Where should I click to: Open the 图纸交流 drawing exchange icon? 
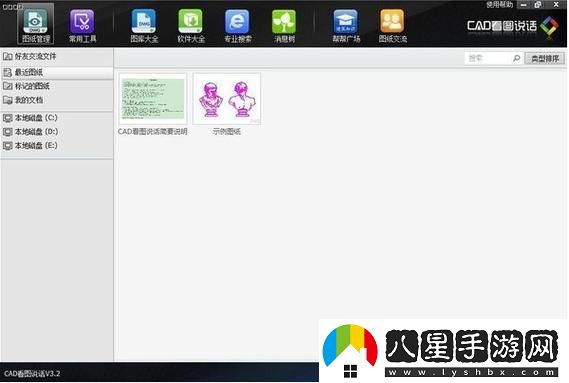393,26
